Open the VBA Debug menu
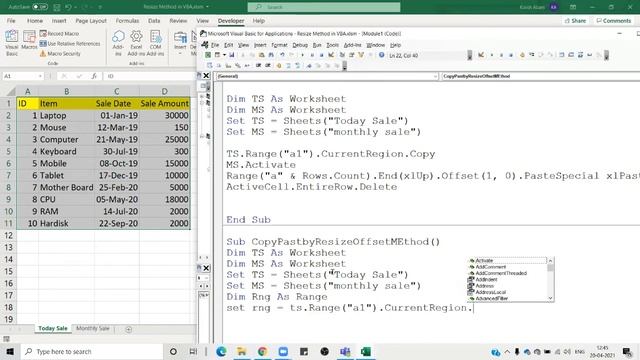 tap(300, 45)
